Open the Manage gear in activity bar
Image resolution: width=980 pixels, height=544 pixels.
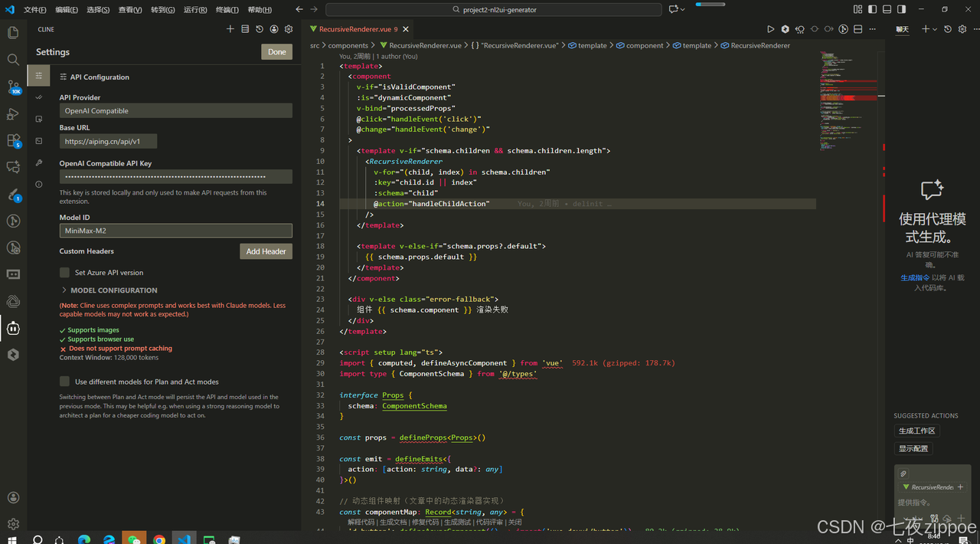pos(13,524)
